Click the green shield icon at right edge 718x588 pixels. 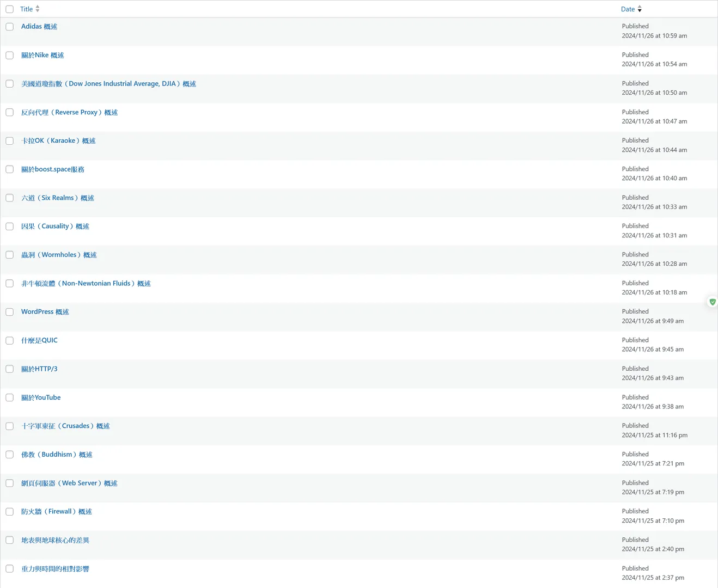click(712, 302)
